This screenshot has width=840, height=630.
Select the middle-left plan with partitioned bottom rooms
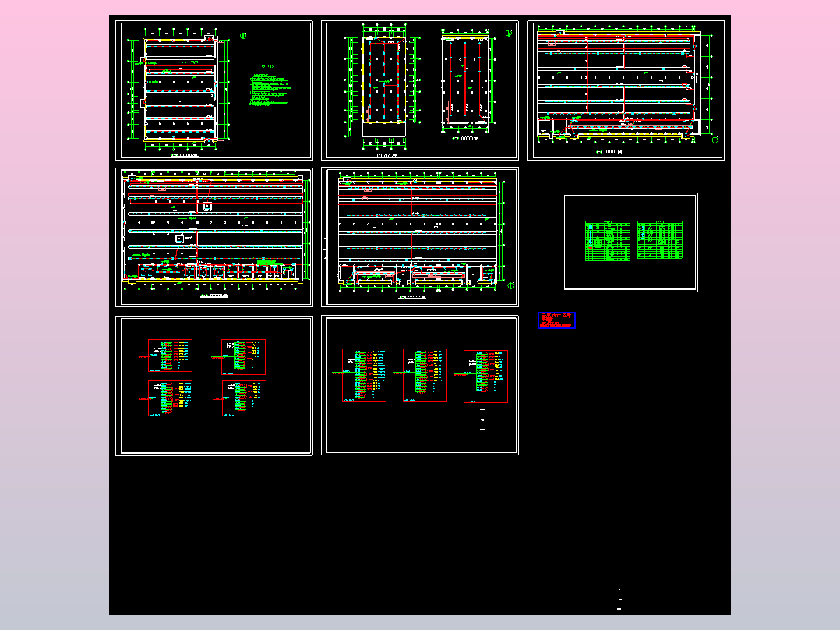[214, 237]
